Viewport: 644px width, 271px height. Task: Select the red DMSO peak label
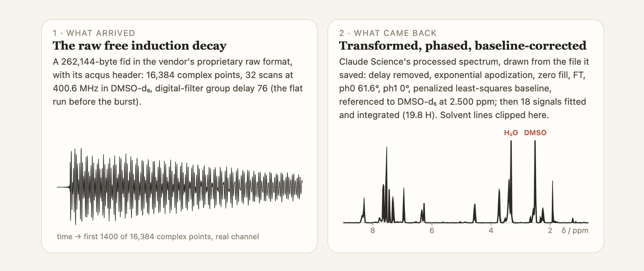(535, 133)
